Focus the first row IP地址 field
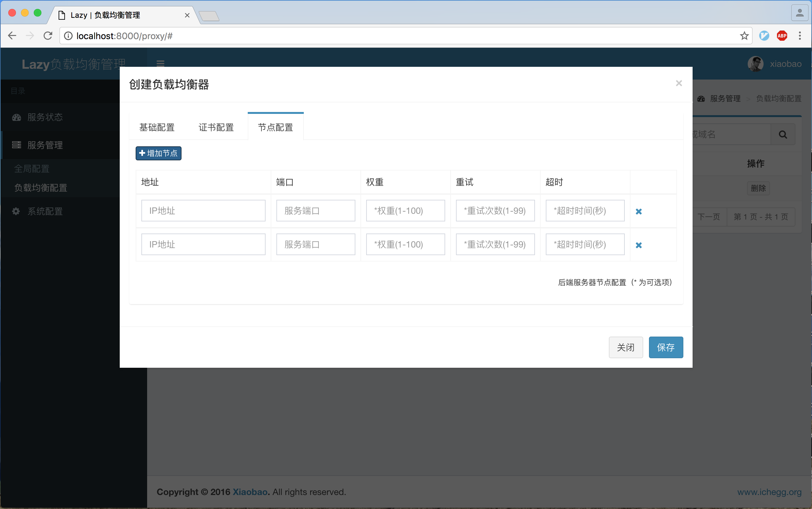This screenshot has height=509, width=812. point(203,211)
